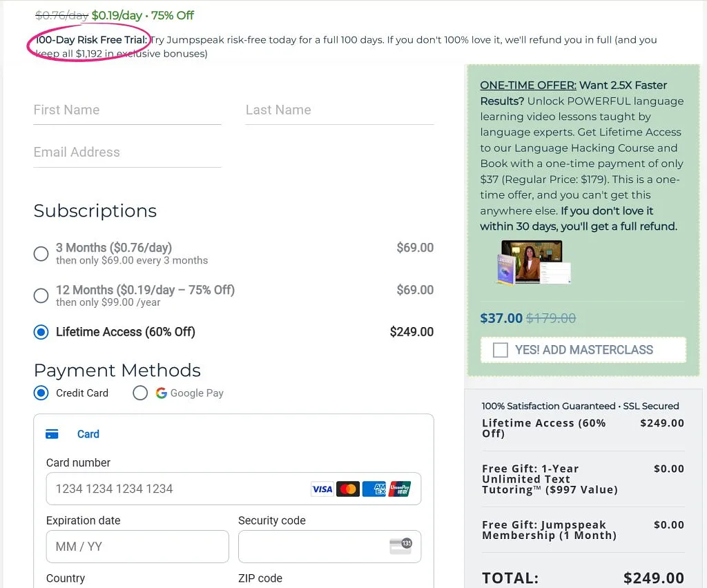Screen dimensions: 707x588
Task: Click the blue card icon beside Card
Action: 52,434
